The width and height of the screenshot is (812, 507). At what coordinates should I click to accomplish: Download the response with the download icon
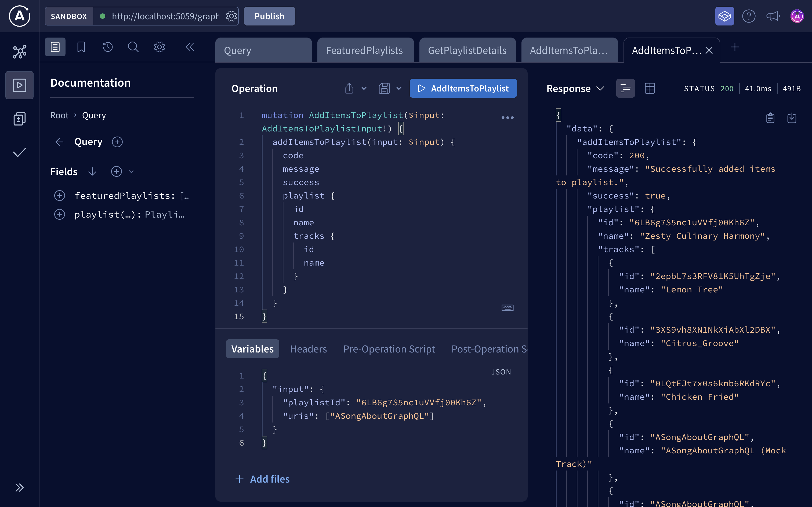pos(792,118)
